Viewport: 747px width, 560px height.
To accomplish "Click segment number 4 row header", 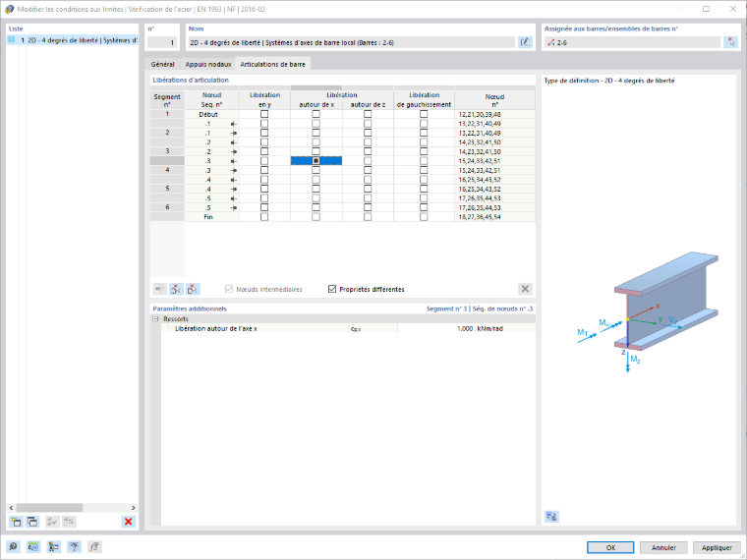I will pyautogui.click(x=167, y=170).
